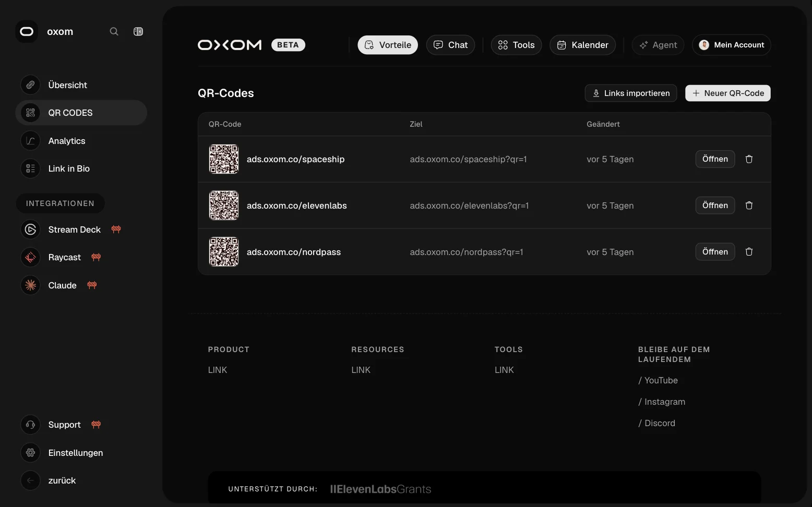Open the Agent tab

658,45
